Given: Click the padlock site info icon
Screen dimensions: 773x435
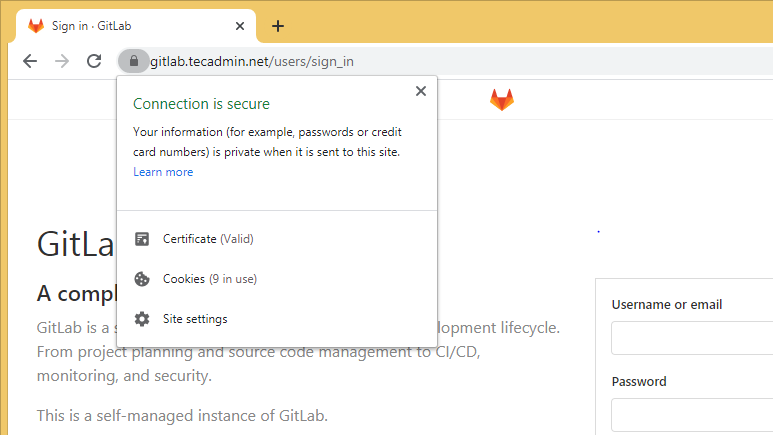Looking at the screenshot, I should [134, 61].
